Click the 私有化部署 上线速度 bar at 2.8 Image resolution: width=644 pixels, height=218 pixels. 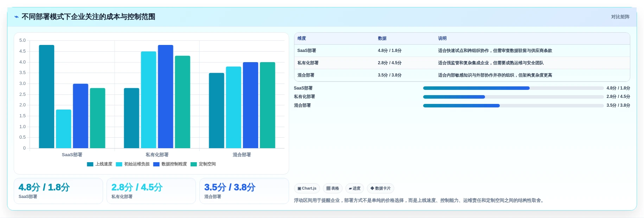tap(132, 118)
